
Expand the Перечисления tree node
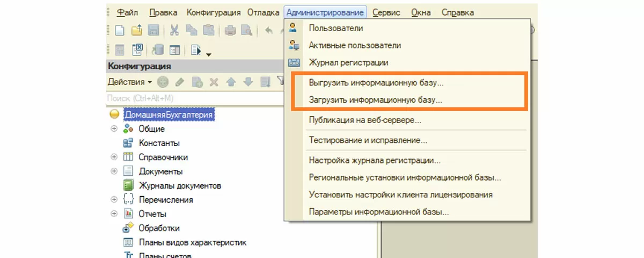(x=114, y=199)
